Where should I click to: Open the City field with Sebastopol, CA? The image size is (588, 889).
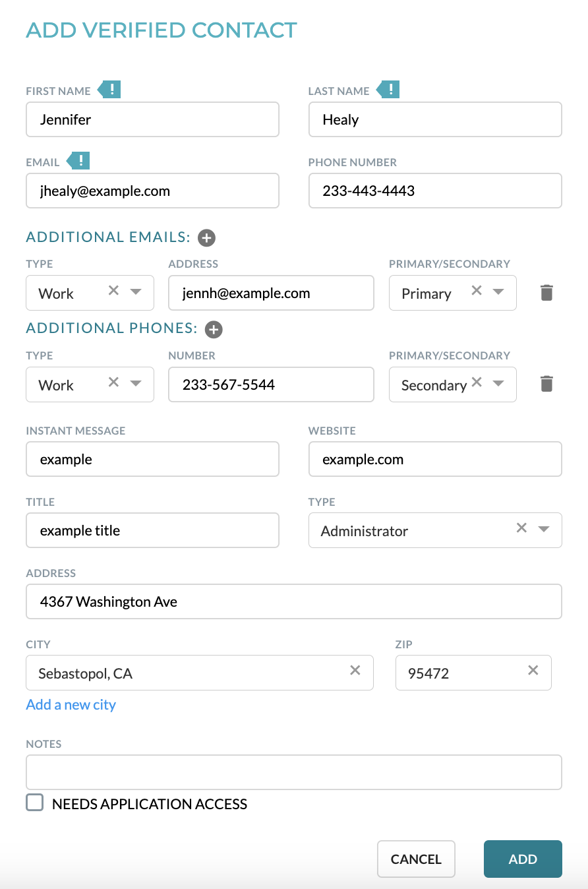(200, 673)
